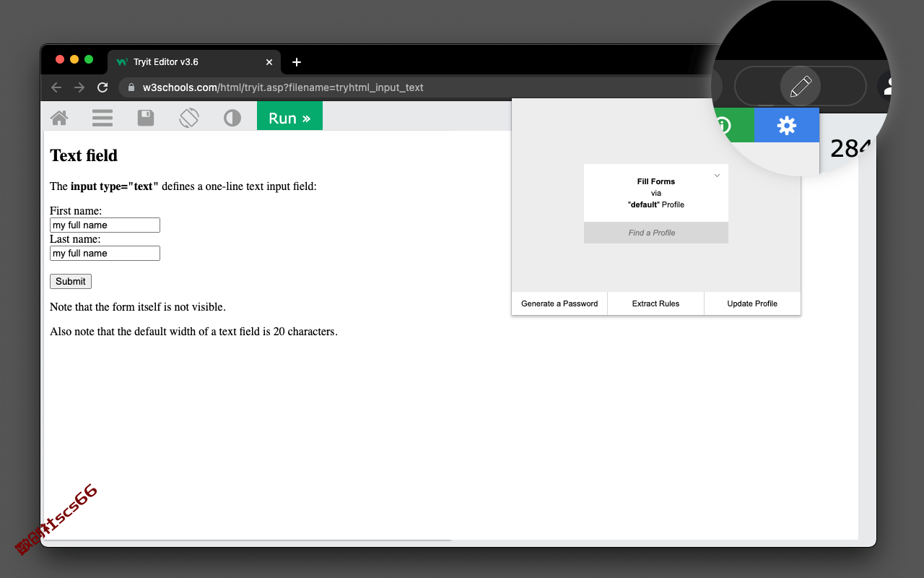Close the Tryit Editor v3.6 tab
Image resolution: width=924 pixels, height=578 pixels.
269,62
